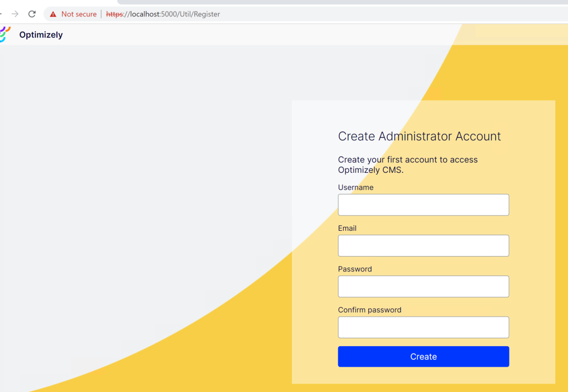568x392 pixels.
Task: Click into the Email text box
Action: point(423,246)
